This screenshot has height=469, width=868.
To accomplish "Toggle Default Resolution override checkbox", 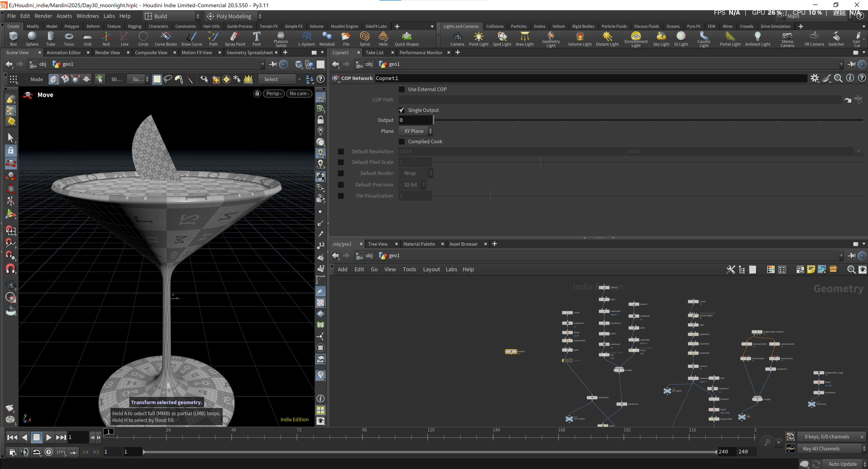I will click(341, 152).
